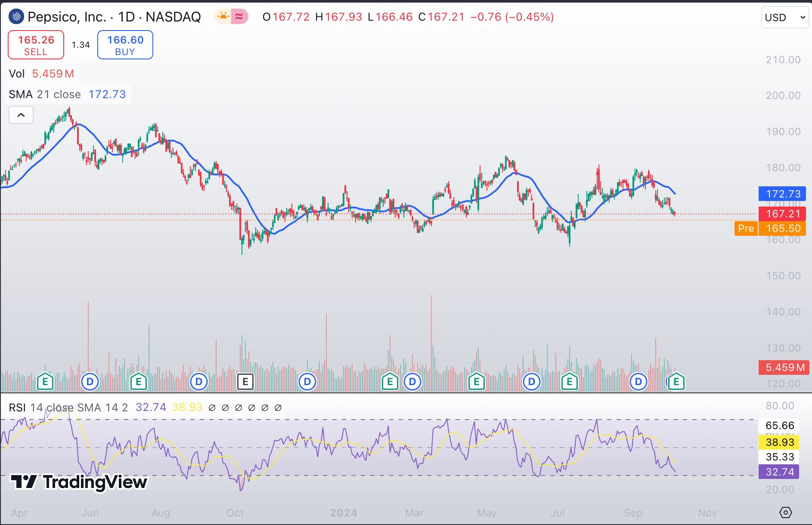Click the blue 172.73 SMA price label

[x=782, y=194]
